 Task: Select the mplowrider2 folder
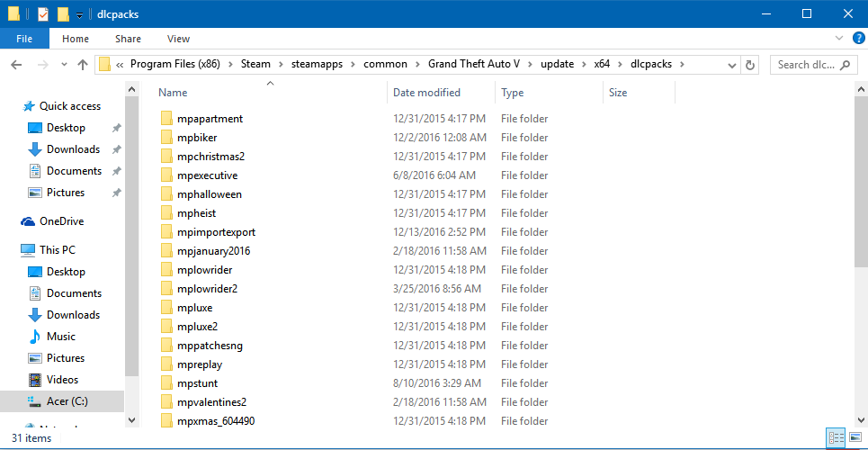pyautogui.click(x=208, y=289)
